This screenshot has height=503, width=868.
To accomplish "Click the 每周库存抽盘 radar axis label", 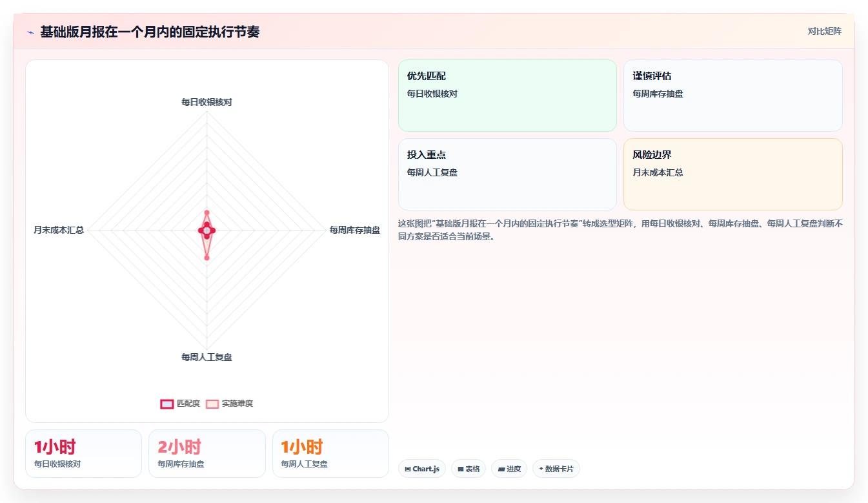I will pos(355,230).
